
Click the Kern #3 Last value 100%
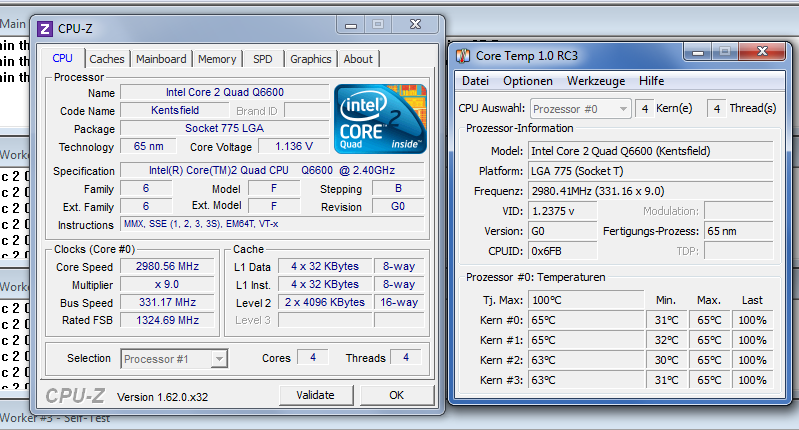(753, 380)
